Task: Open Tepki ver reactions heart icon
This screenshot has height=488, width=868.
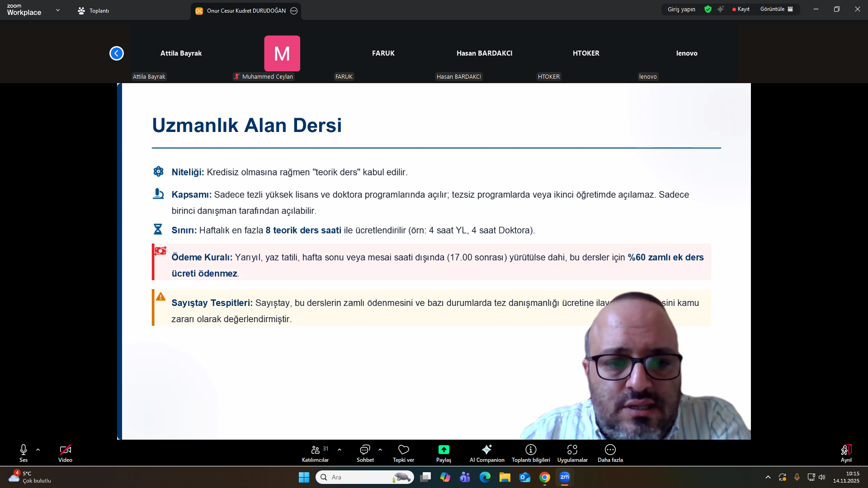Action: (x=403, y=450)
